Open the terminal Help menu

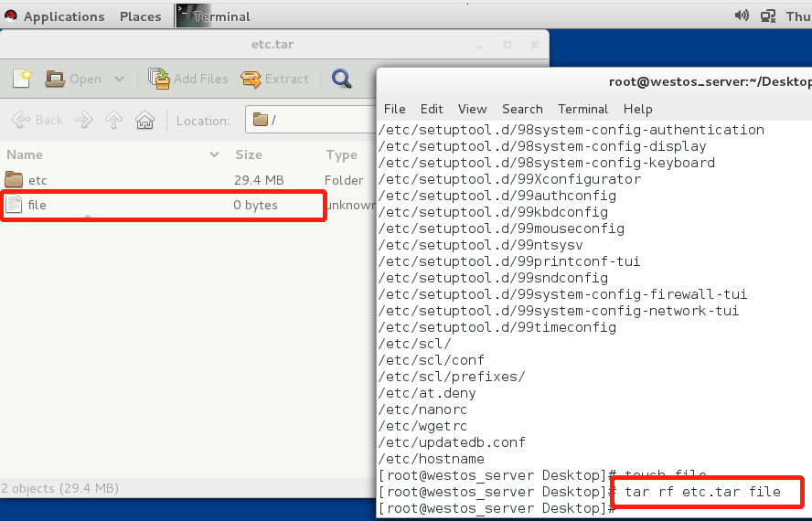[x=638, y=110]
